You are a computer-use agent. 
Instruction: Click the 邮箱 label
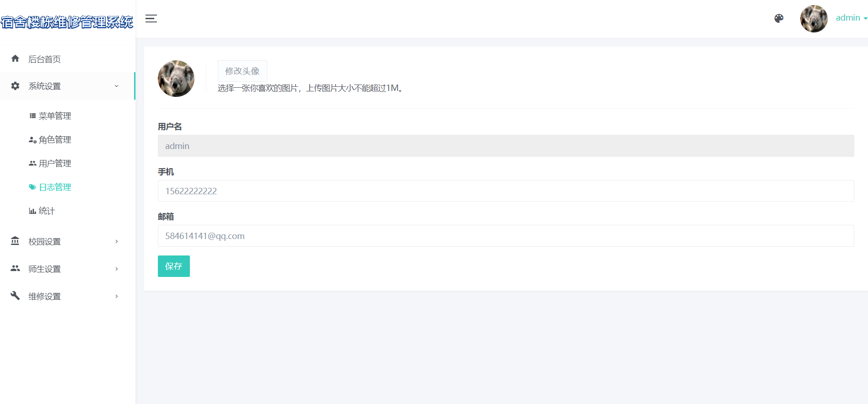coord(166,217)
